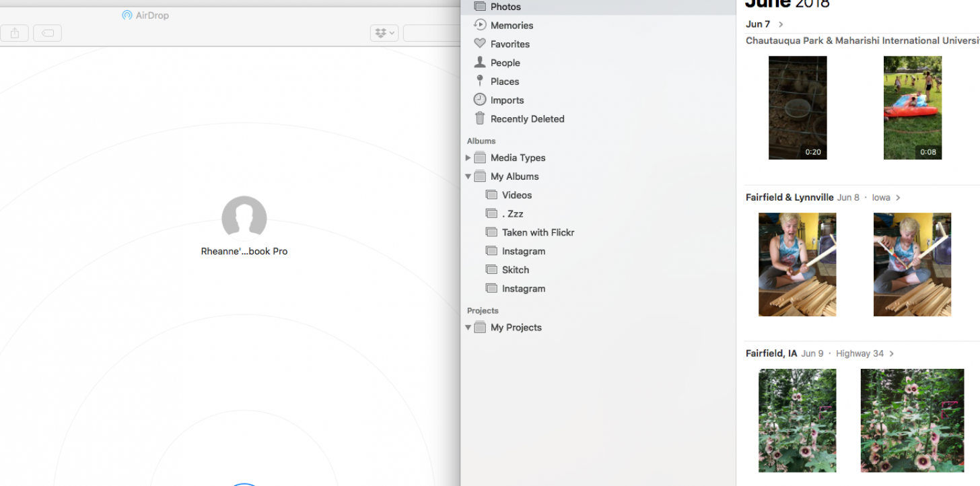
Task: Select the Videos album
Action: (x=516, y=195)
